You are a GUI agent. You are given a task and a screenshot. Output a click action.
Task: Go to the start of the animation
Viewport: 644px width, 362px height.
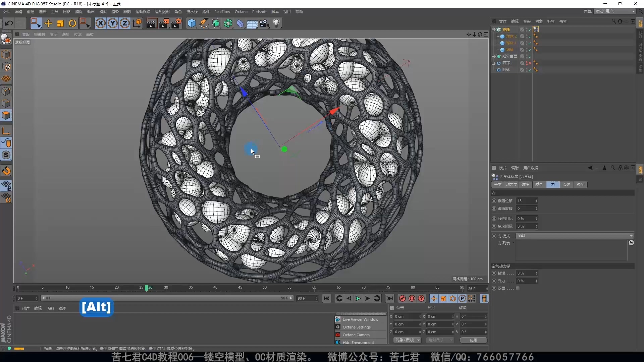point(327,298)
